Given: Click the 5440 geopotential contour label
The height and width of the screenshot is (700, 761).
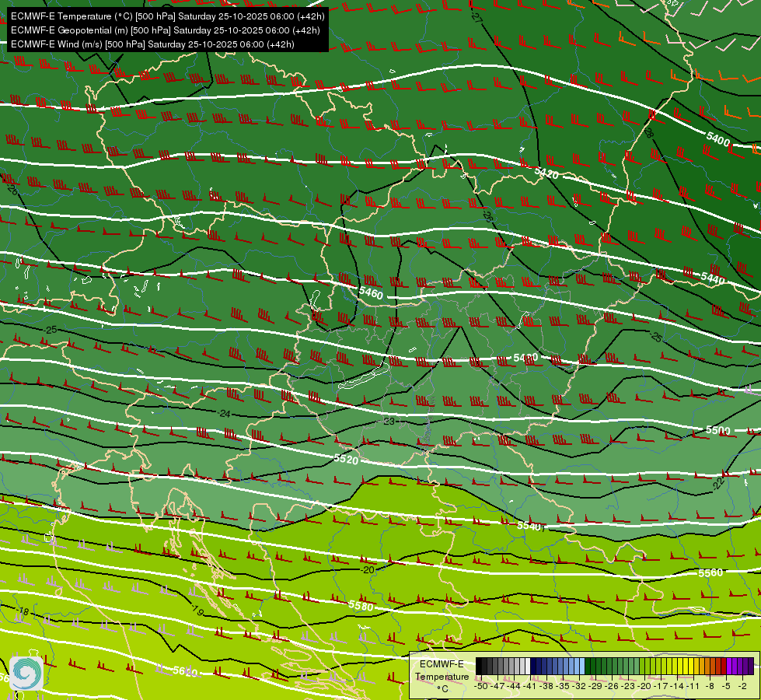Looking at the screenshot, I should tap(713, 278).
